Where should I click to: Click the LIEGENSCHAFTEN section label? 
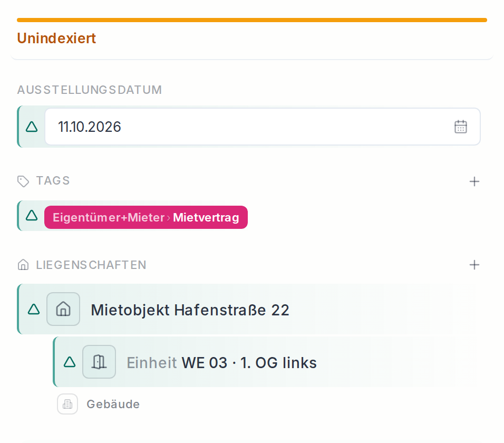pyautogui.click(x=91, y=265)
